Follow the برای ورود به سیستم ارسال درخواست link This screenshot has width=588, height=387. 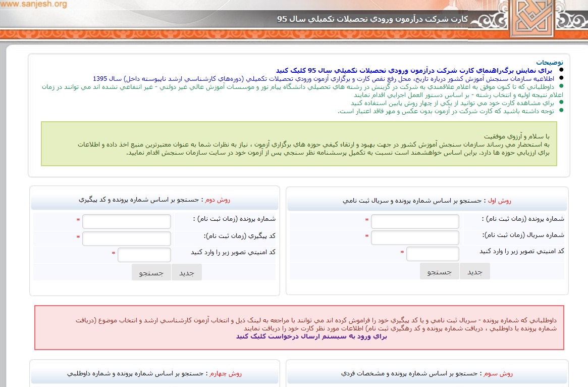pos(311,336)
